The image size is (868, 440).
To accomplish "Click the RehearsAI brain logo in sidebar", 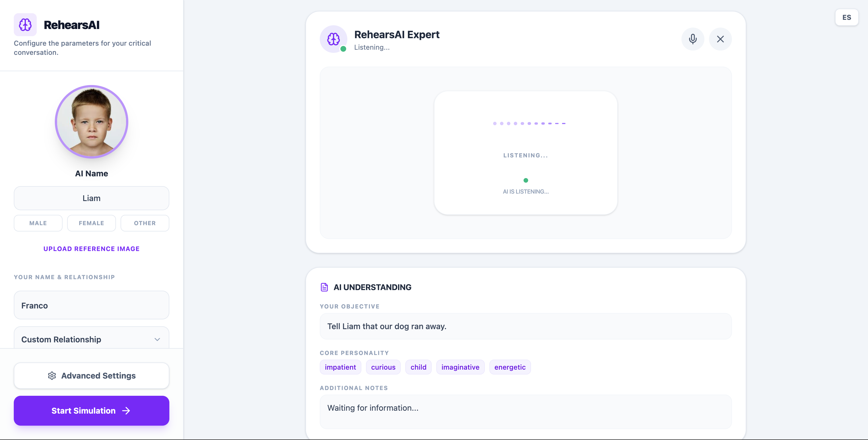I will 25,25.
